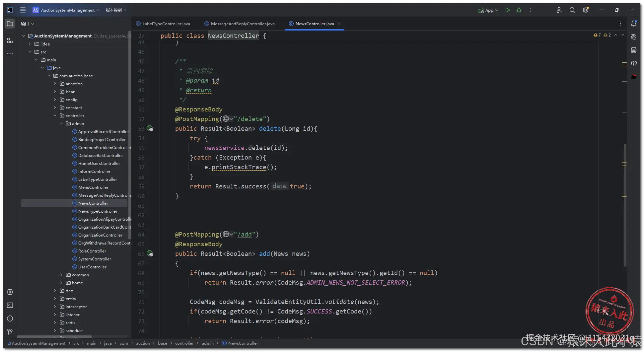The height and width of the screenshot is (352, 644).
Task: Click the warnings count indicator
Action: [602, 35]
